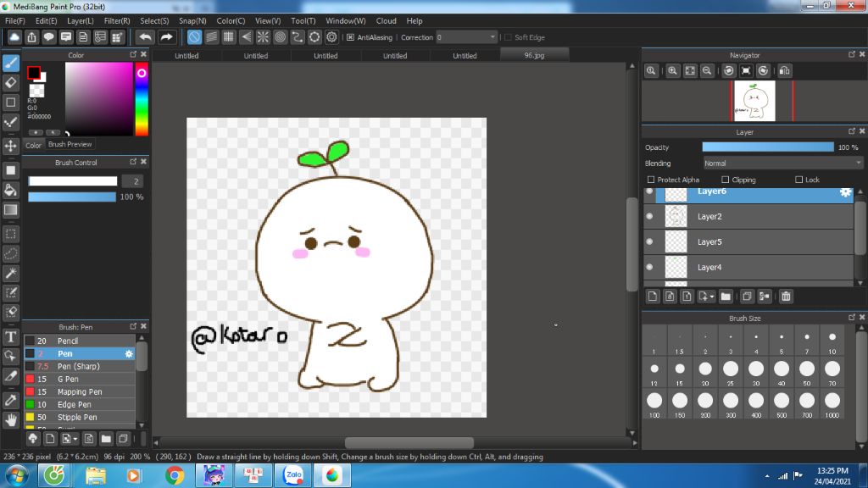Select the Mapping Pen brush
868x488 pixels.
(80, 391)
